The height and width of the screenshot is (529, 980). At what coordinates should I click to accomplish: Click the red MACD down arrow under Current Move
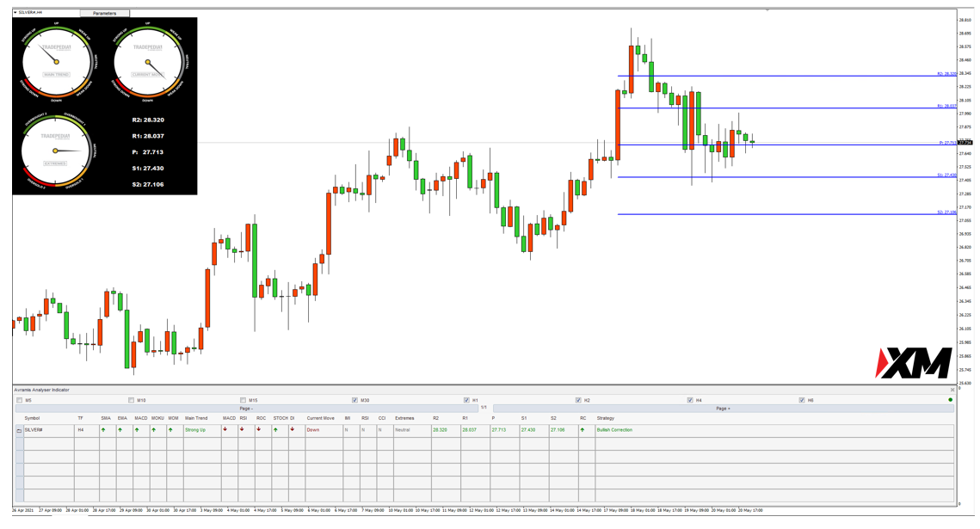pos(225,429)
